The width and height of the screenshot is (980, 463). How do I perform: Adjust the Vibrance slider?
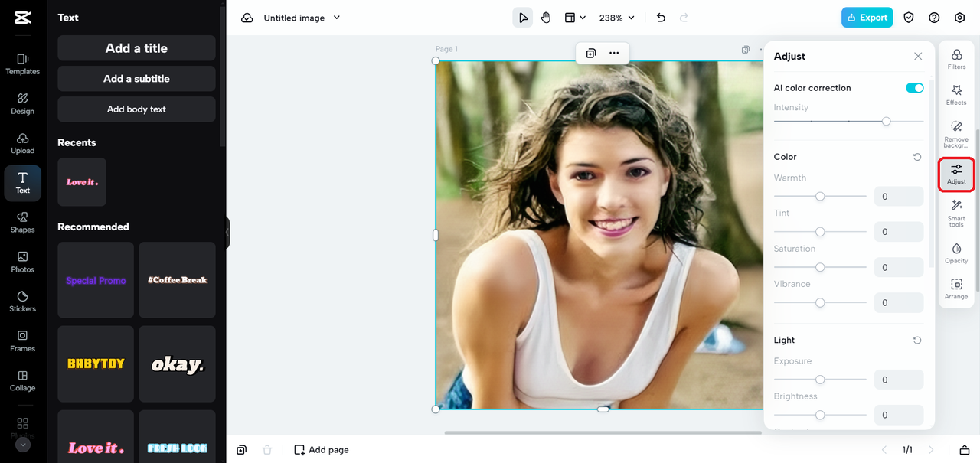(820, 302)
